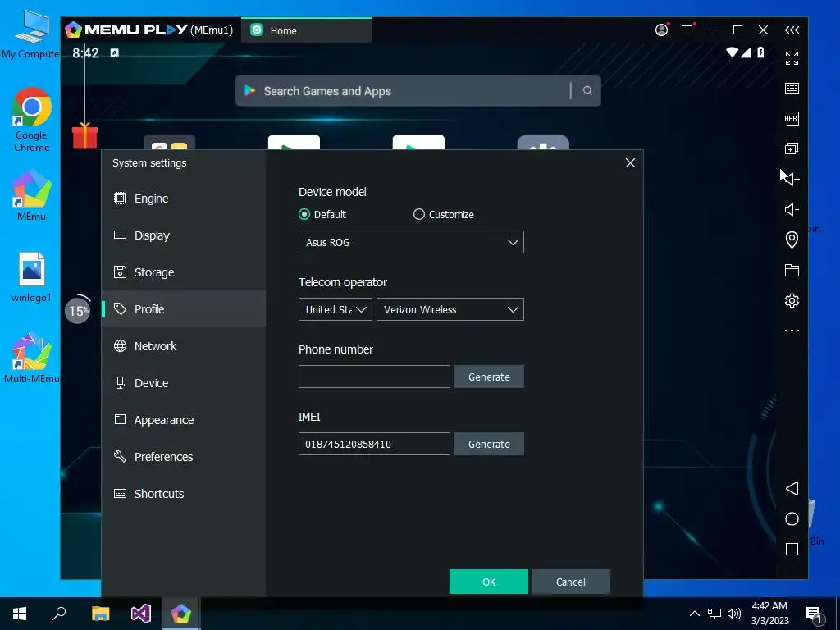Close System settings dialog with X
Image resolution: width=840 pixels, height=630 pixels.
click(x=630, y=163)
